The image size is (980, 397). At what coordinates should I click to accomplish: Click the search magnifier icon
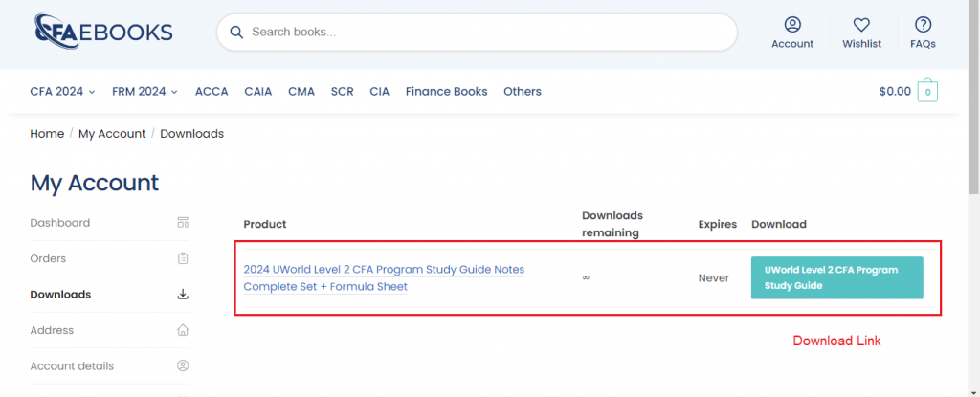236,32
